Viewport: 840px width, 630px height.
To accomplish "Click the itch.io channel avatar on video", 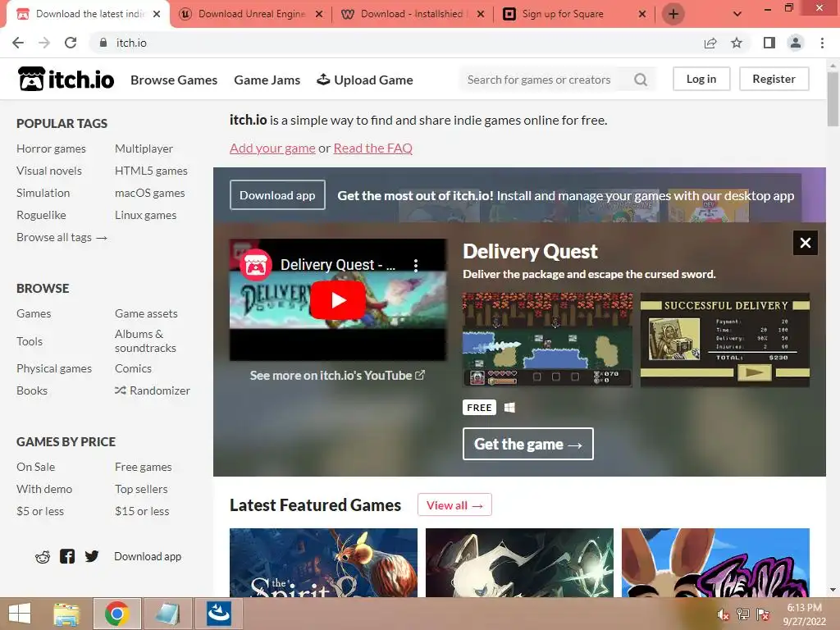I will 256,265.
